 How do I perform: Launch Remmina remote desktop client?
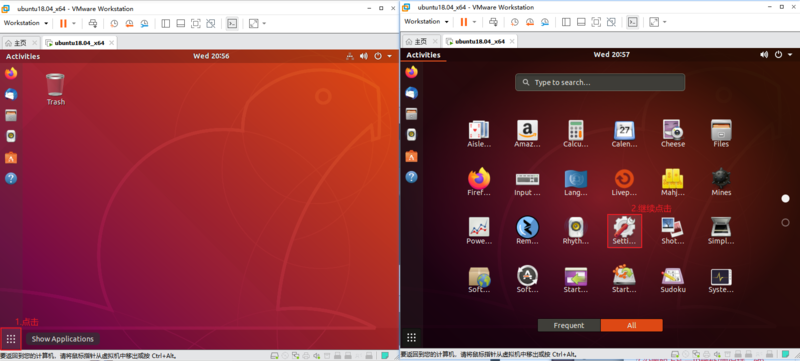[527, 230]
